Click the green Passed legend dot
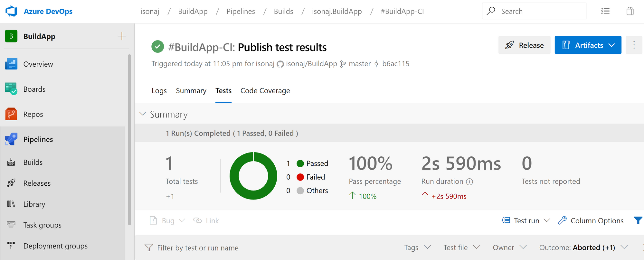Screen dimensions: 644x260 (300, 163)
